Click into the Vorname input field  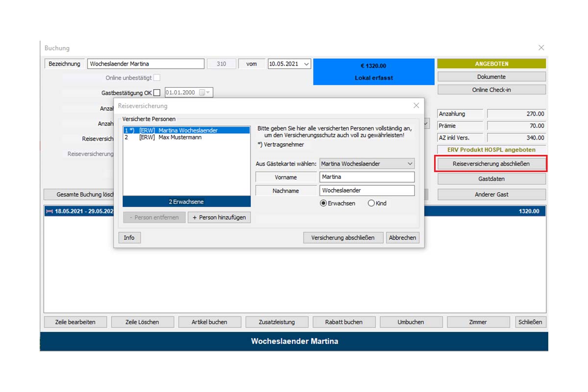pyautogui.click(x=367, y=177)
